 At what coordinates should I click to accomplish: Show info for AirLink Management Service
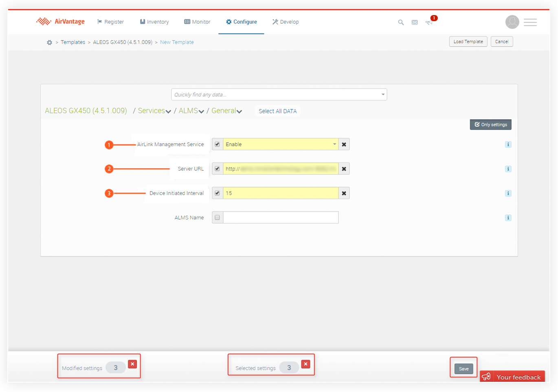(x=508, y=145)
